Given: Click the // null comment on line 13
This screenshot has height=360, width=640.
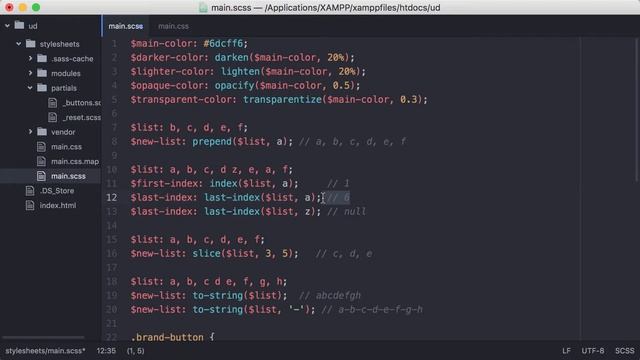Looking at the screenshot, I should pos(347,212).
